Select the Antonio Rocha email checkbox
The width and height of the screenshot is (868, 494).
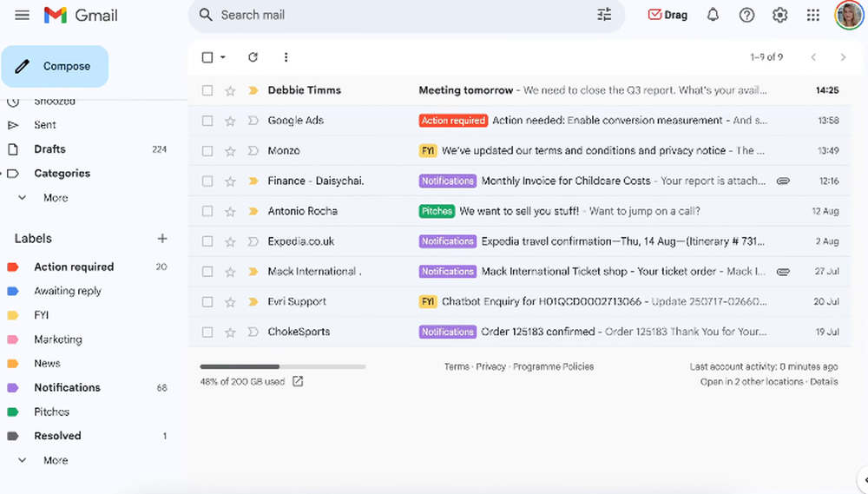pos(207,211)
